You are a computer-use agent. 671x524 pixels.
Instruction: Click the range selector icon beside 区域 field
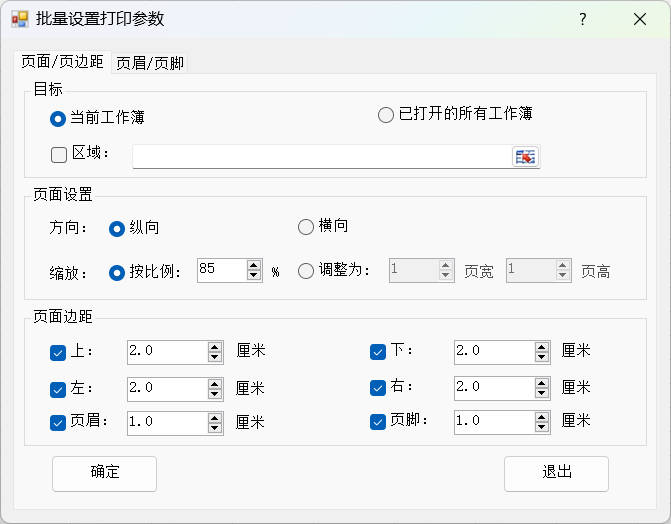[525, 156]
